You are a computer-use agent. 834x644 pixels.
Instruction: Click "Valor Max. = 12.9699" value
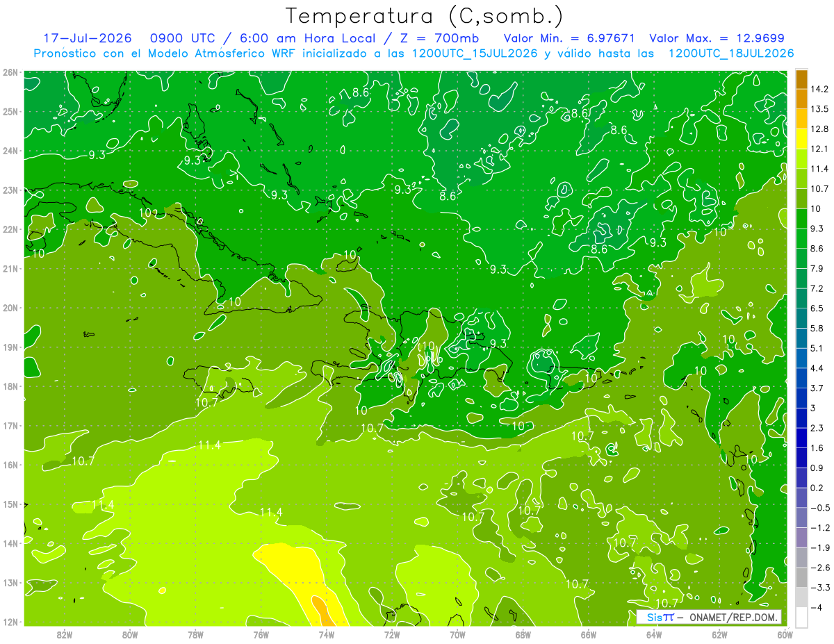(717, 38)
